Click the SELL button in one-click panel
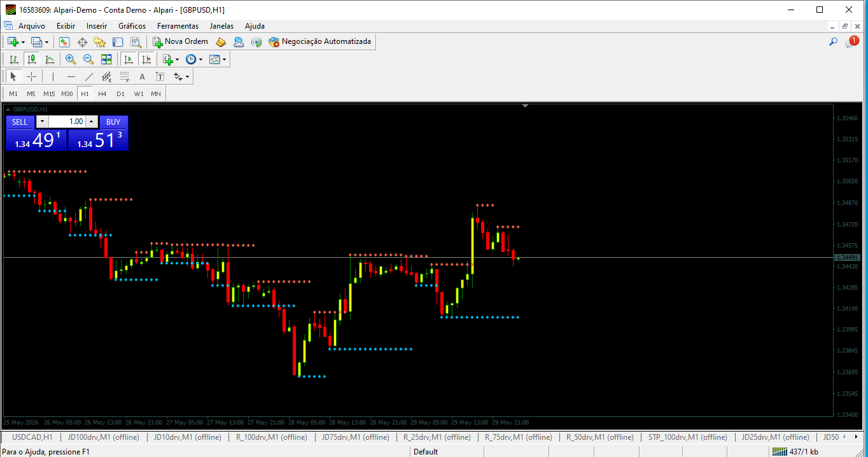868x457 pixels. coord(20,122)
